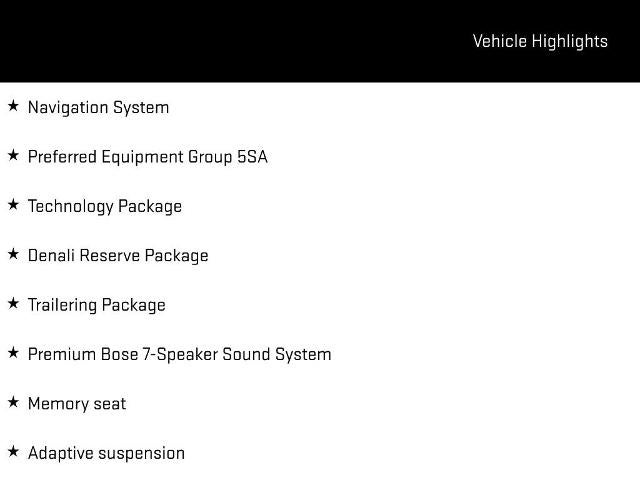Select the Denali Reserve Package text
This screenshot has width=640, height=480.
point(118,255)
